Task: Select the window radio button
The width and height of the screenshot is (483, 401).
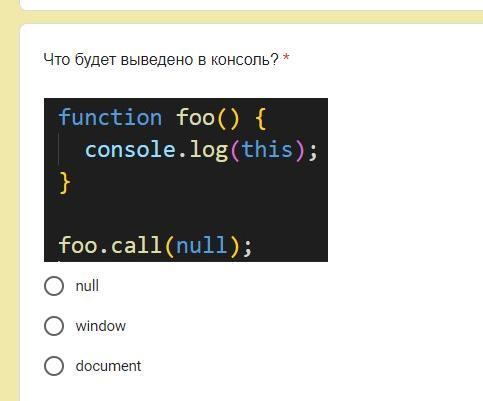Action: pyautogui.click(x=54, y=326)
